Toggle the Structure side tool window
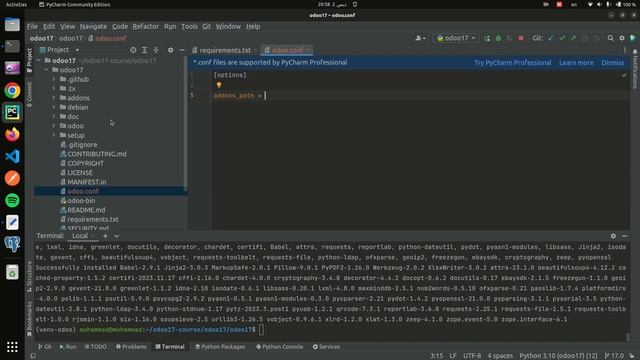Image resolution: width=640 pixels, height=360 pixels. click(x=29, y=276)
